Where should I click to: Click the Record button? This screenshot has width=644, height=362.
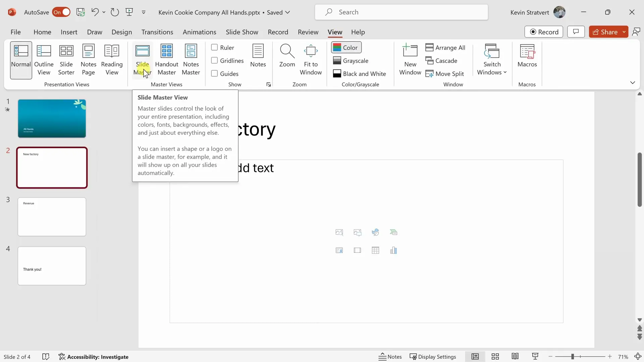point(544,32)
